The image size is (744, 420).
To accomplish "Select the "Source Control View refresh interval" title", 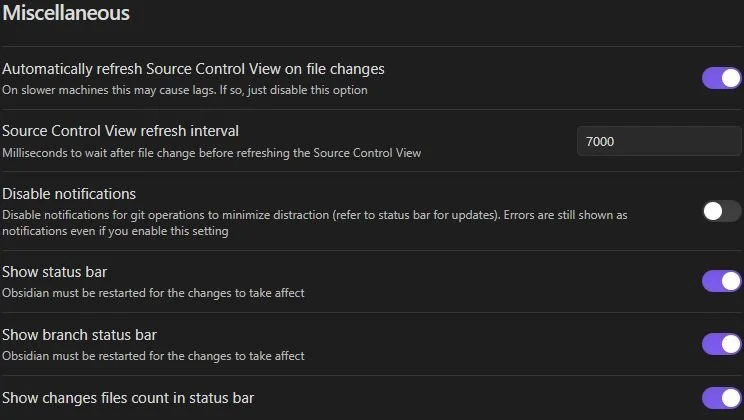I will coord(120,131).
